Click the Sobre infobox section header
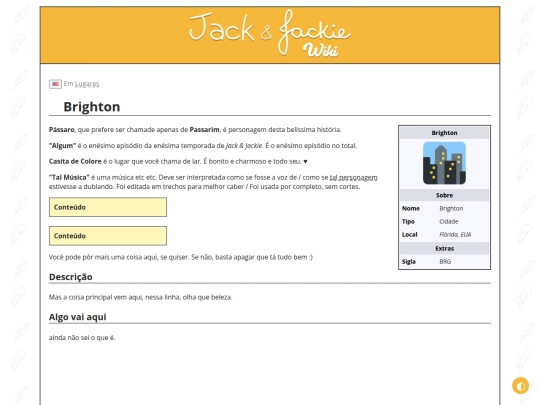Screen dimensions: 540x405 (444, 195)
